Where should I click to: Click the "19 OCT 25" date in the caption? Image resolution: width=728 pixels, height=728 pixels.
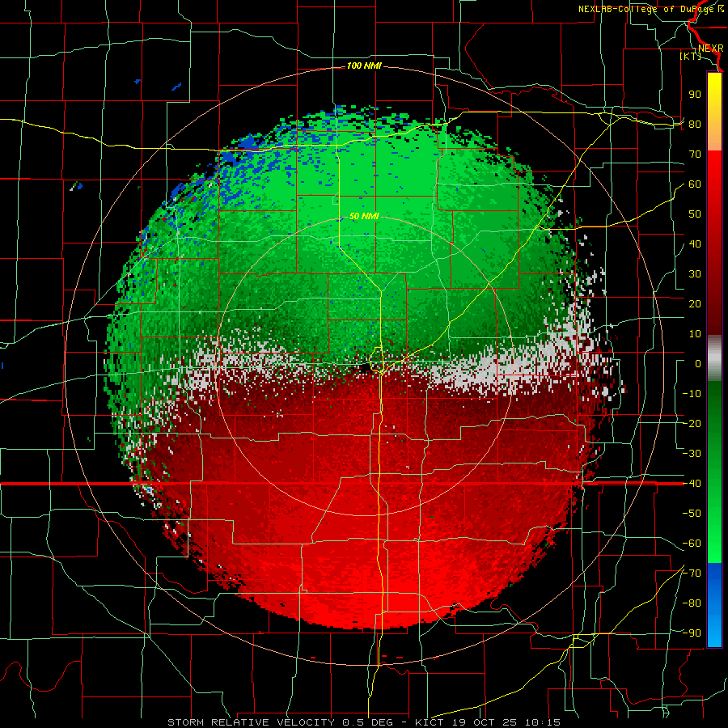(485, 722)
